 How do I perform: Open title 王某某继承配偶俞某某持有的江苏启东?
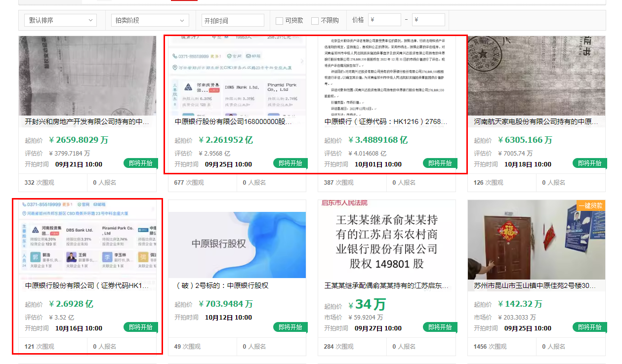(386, 285)
